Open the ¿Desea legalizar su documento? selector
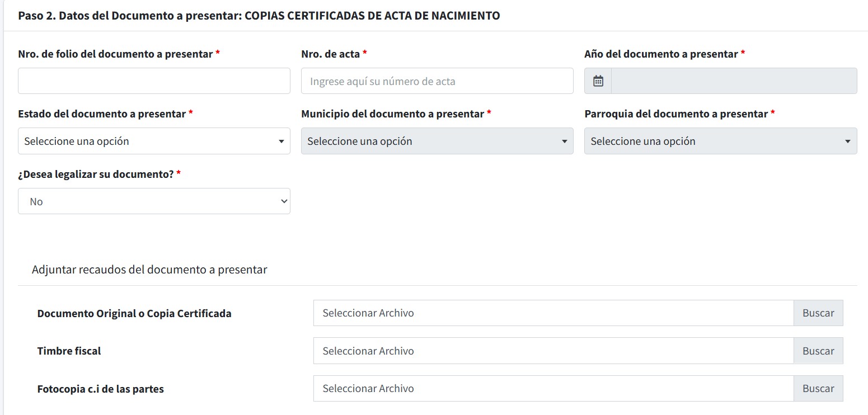The height and width of the screenshot is (415, 868). 154,201
